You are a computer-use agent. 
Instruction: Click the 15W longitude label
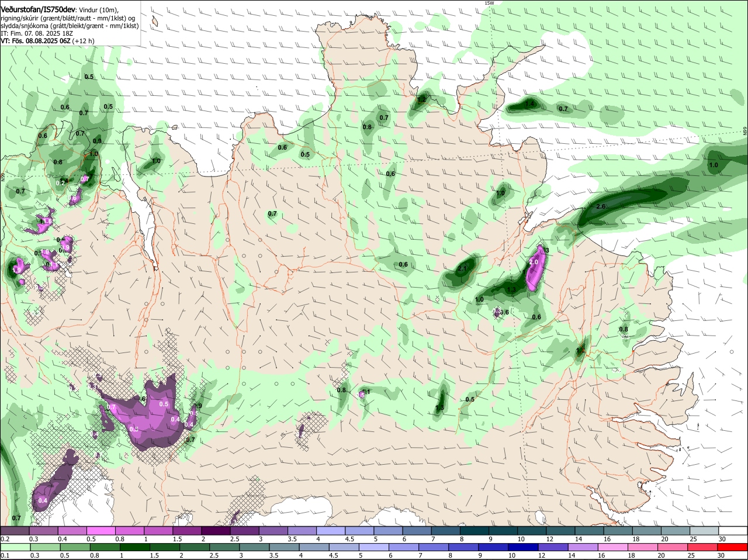coord(489,3)
